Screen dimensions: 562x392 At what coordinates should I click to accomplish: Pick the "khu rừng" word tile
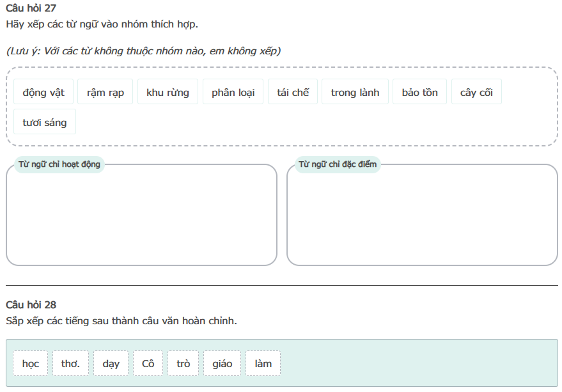(x=168, y=92)
